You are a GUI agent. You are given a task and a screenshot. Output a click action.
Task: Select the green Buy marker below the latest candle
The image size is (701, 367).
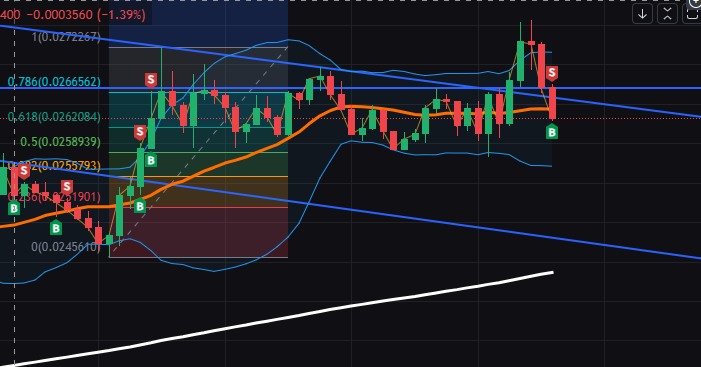click(x=552, y=132)
